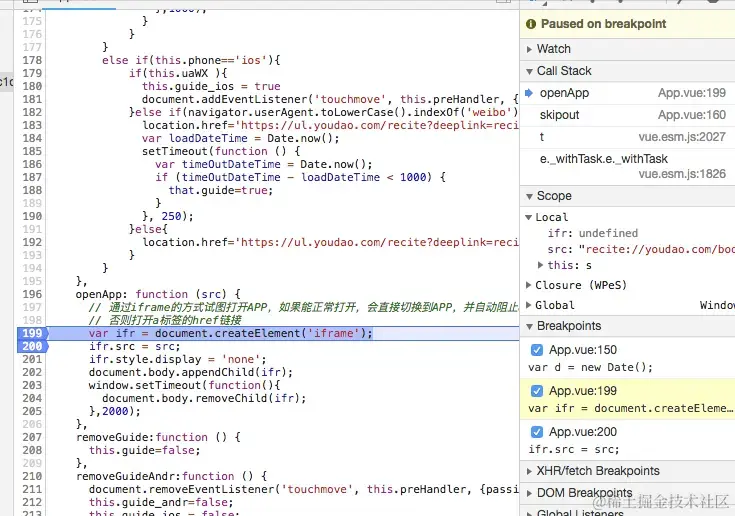
Task: Click line number 207 in the gutter
Action: 32,437
